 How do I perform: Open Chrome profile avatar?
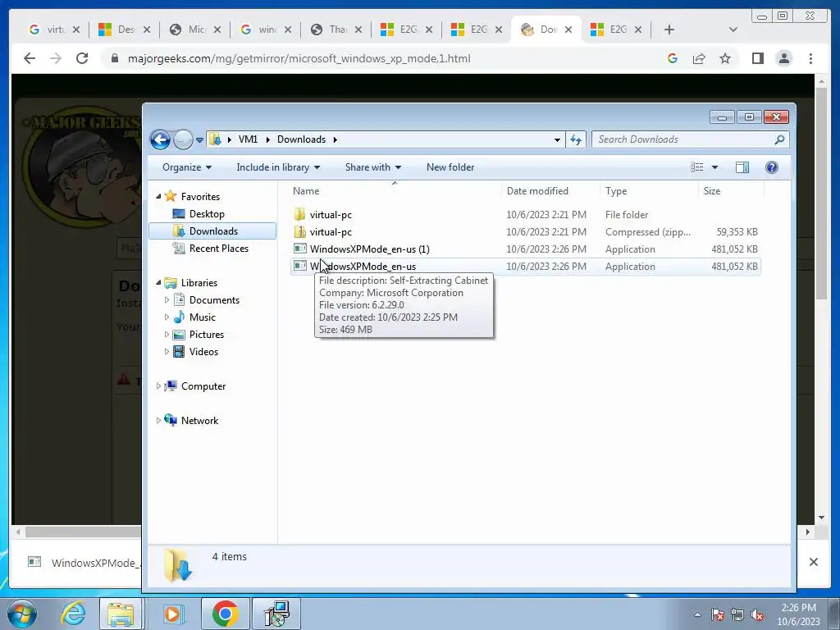[783, 58]
